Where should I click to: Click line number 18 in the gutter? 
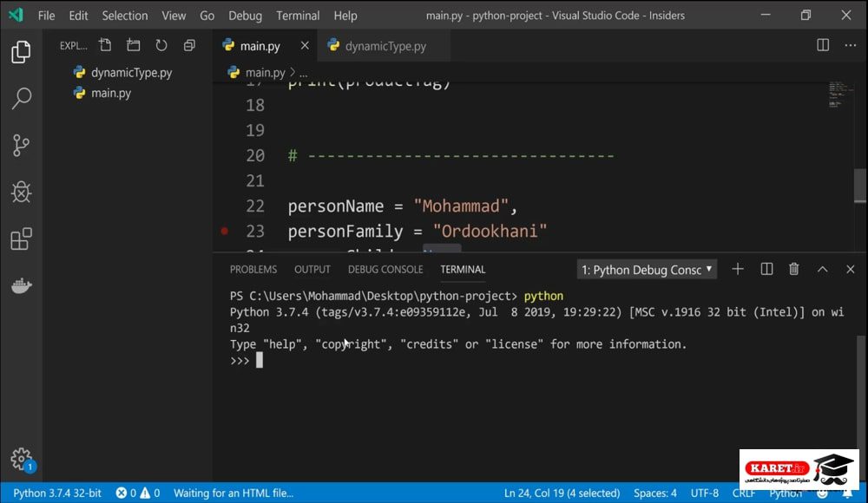(255, 105)
